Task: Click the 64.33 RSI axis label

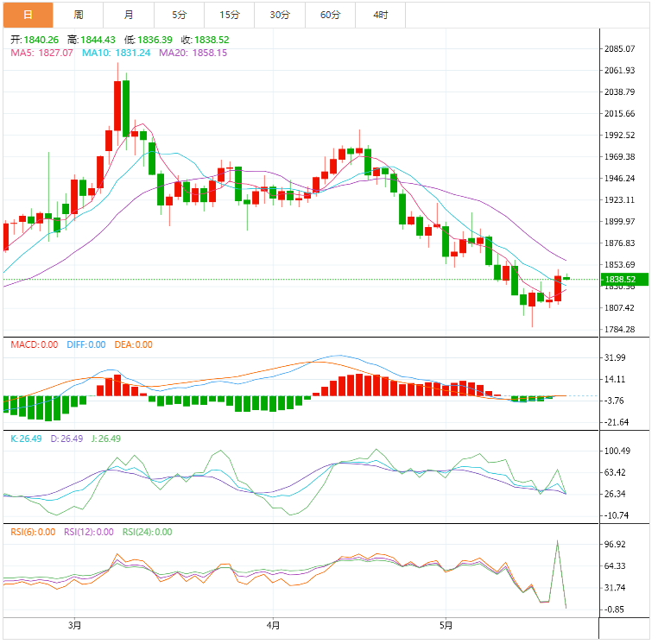Action: (x=615, y=566)
